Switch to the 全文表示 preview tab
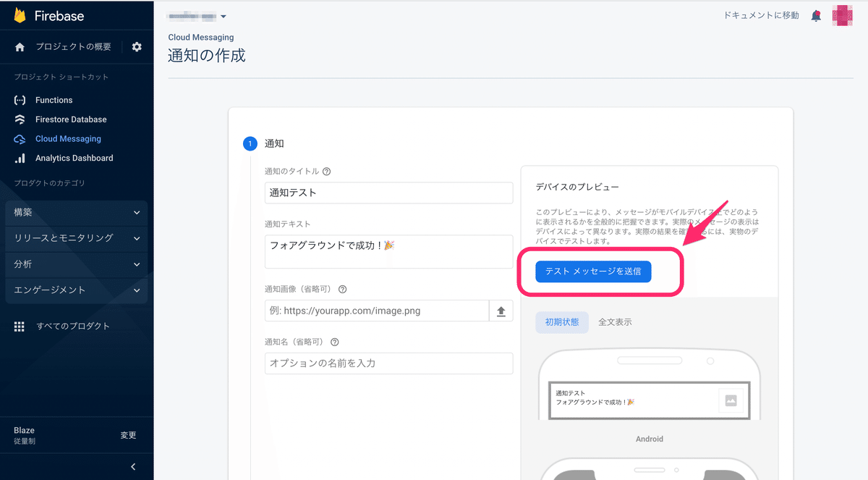Viewport: 868px width, 480px height. [615, 322]
